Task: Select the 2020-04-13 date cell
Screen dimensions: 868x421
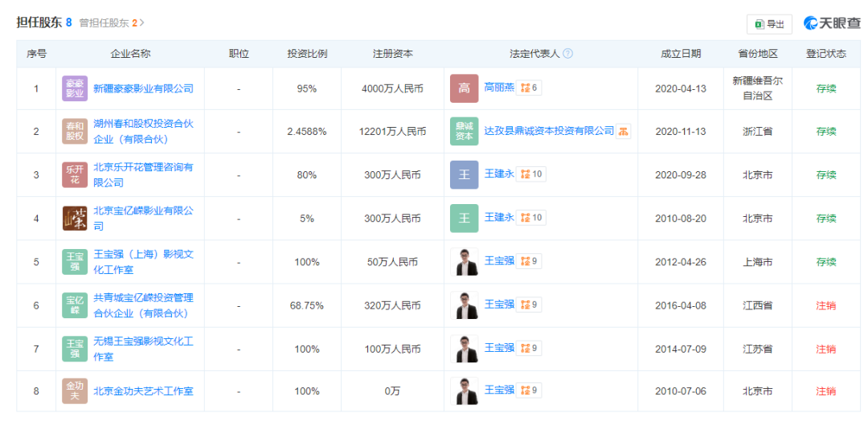Action: coord(681,88)
